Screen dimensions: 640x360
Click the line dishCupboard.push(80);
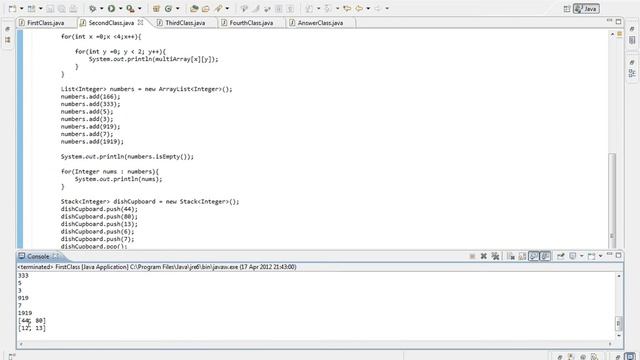click(99, 216)
